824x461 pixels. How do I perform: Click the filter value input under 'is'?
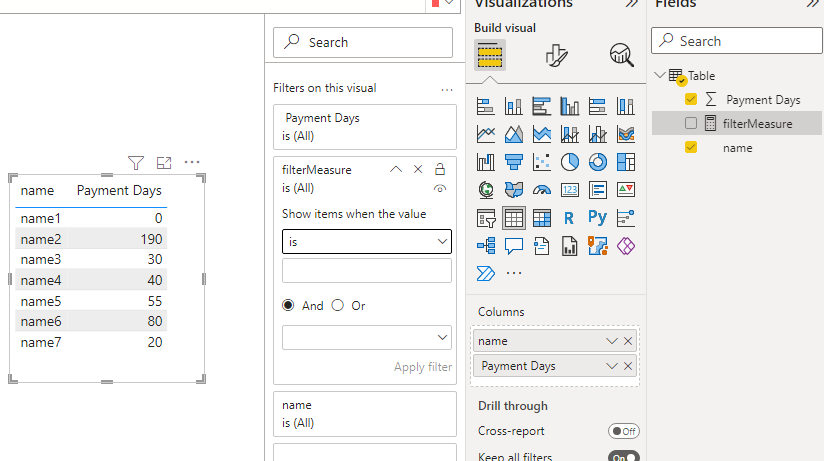pyautogui.click(x=367, y=270)
